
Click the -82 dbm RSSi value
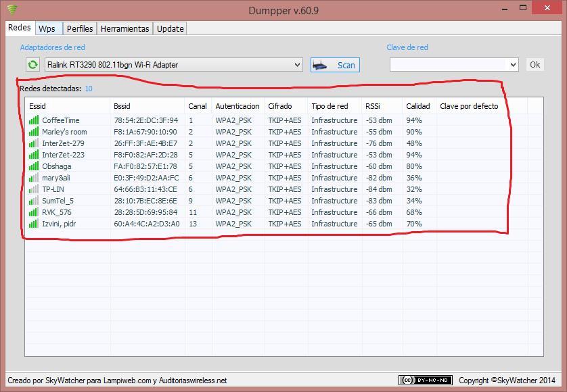point(379,178)
